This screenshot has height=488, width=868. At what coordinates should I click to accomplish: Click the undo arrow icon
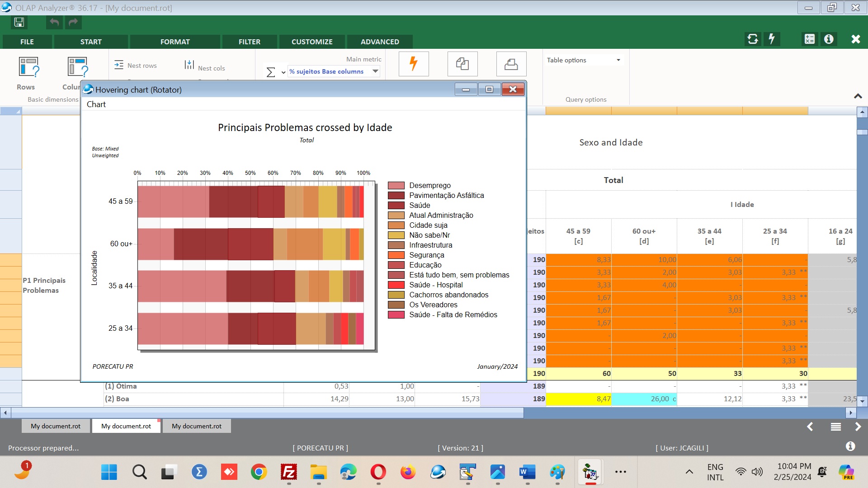(54, 22)
